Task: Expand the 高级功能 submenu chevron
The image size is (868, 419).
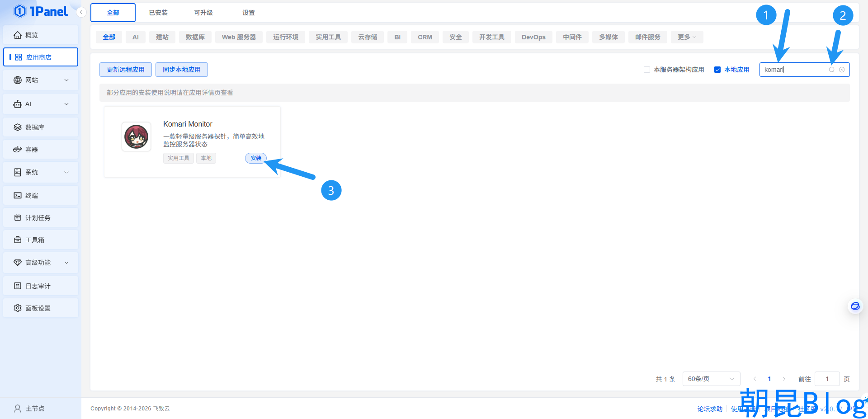Action: tap(66, 263)
